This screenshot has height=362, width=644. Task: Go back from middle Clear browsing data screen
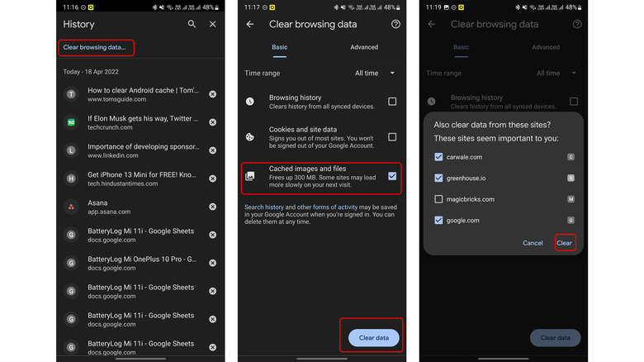[x=250, y=24]
